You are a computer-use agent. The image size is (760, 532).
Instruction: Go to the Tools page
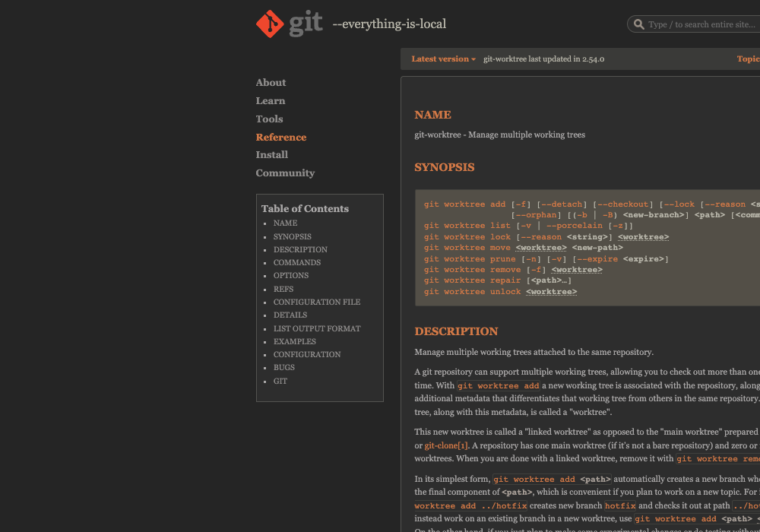pos(269,119)
